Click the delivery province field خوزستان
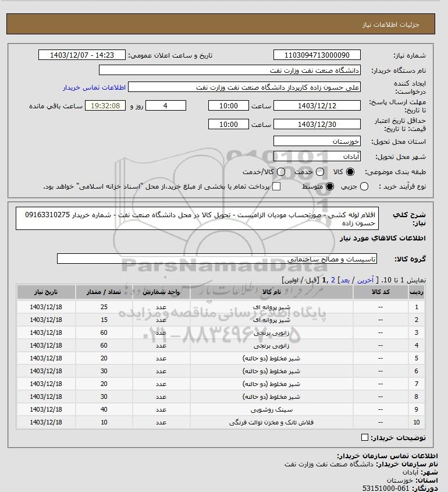Screen dimensions: 448x492 317,141
